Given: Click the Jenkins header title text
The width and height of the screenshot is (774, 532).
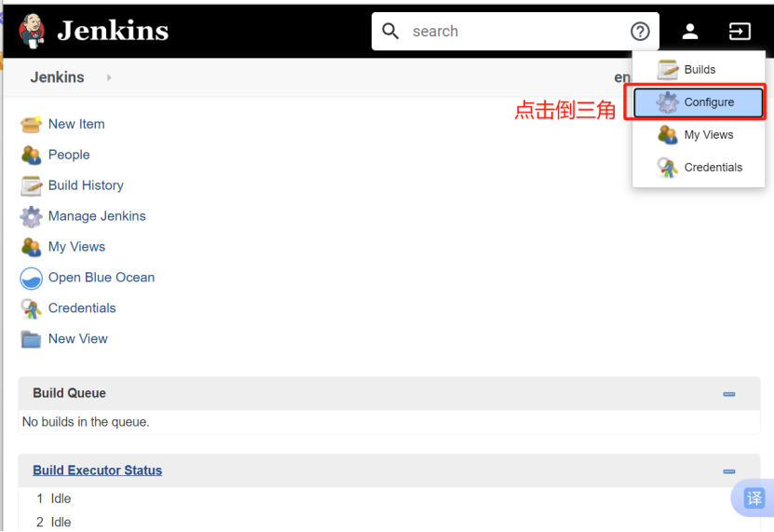Looking at the screenshot, I should tap(113, 31).
